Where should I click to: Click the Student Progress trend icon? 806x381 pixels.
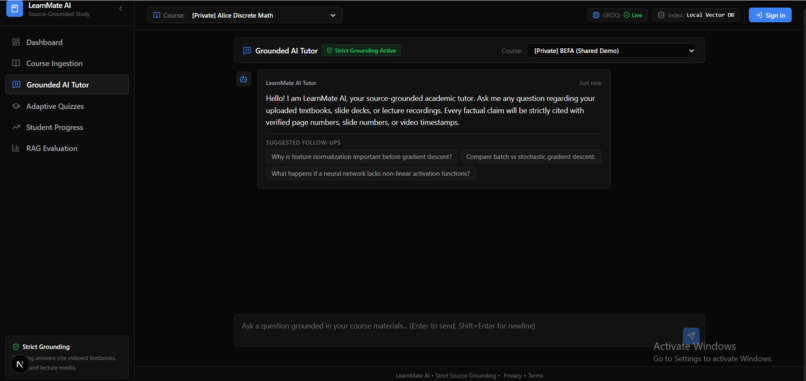pos(16,127)
